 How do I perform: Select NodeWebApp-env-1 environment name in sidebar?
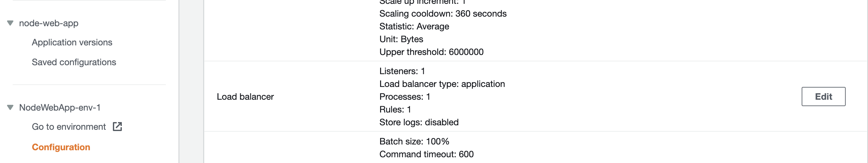point(60,108)
